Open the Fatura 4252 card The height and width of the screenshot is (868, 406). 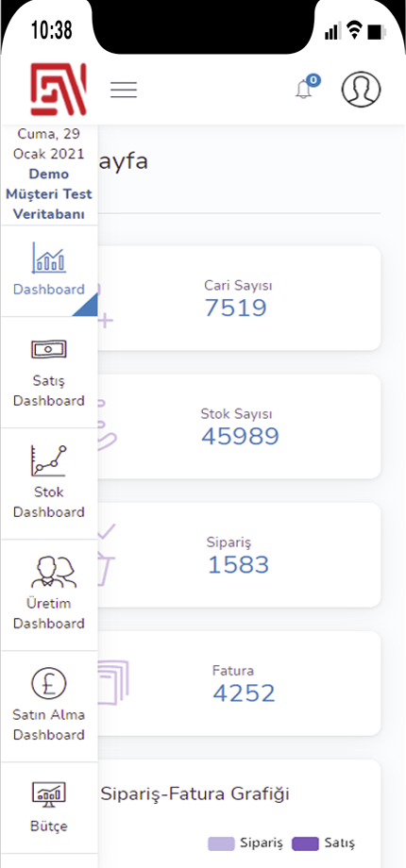(x=239, y=683)
